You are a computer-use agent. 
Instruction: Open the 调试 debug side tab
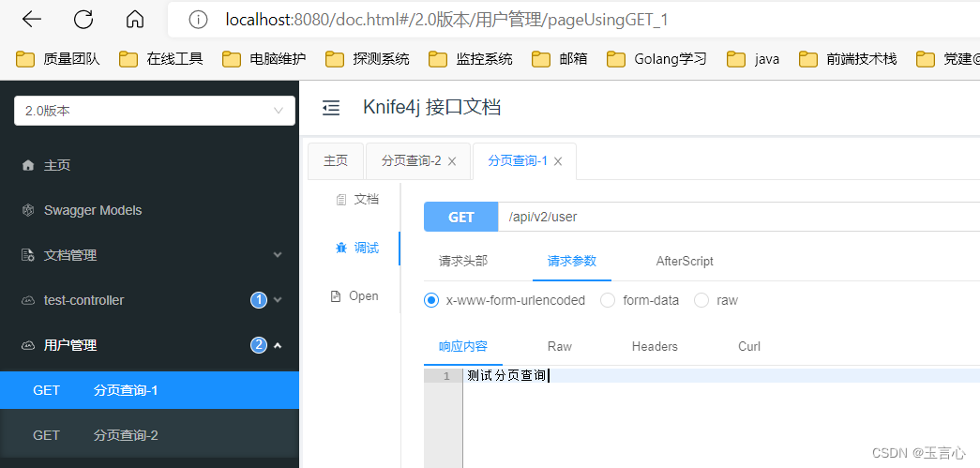[x=357, y=248]
